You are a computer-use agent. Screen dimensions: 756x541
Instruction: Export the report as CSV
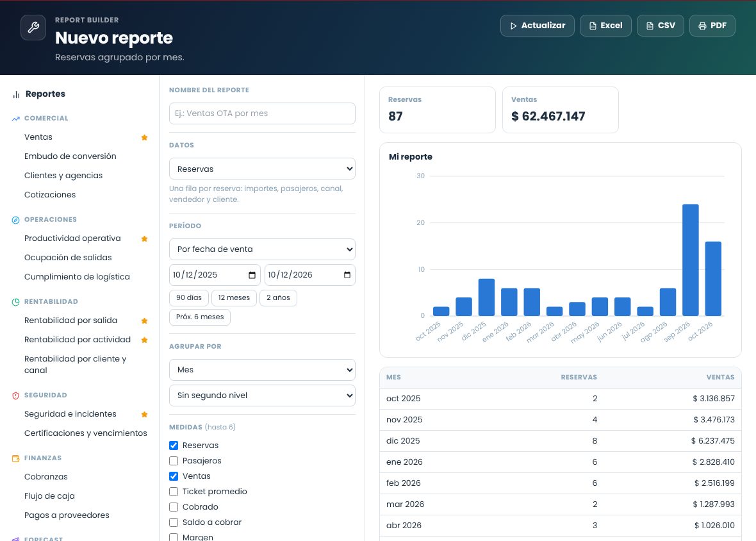click(x=660, y=26)
